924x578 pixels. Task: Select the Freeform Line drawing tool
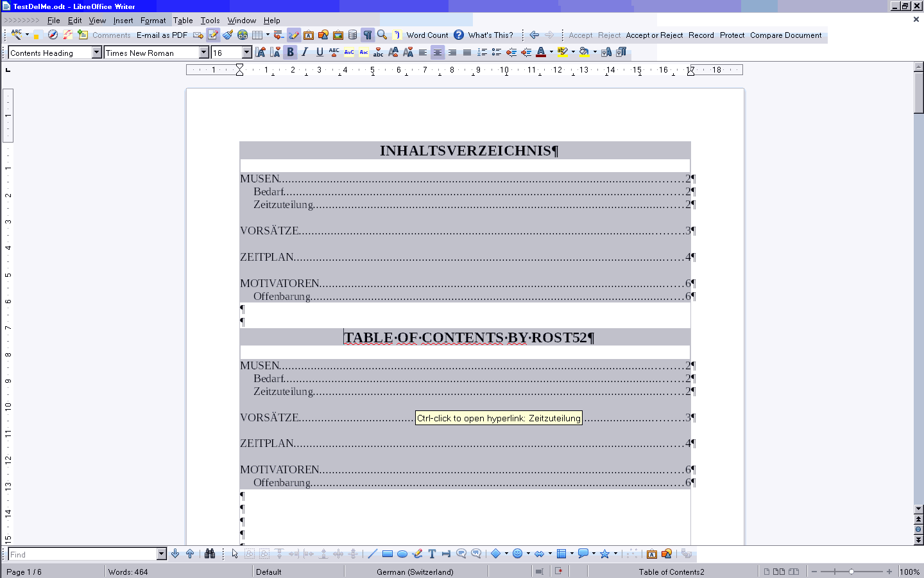[417, 553]
